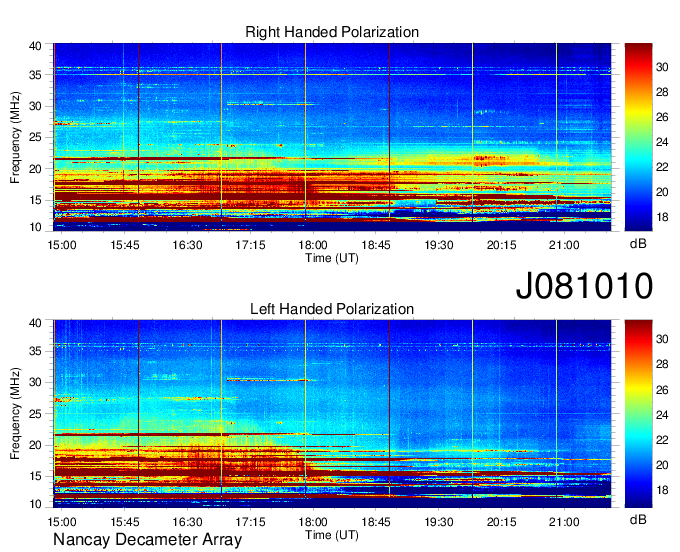Click the 15 MHz tick on Right Handed plot
This screenshot has width=680, height=552.
[35, 200]
